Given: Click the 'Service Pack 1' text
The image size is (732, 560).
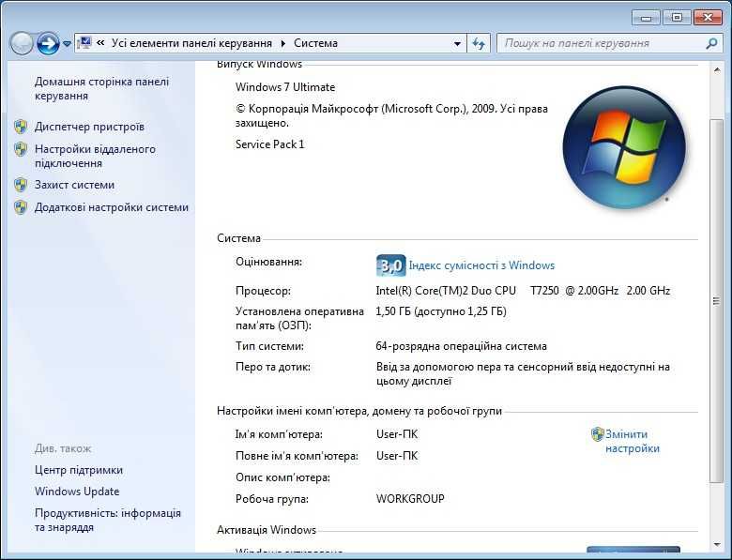Looking at the screenshot, I should 270,144.
